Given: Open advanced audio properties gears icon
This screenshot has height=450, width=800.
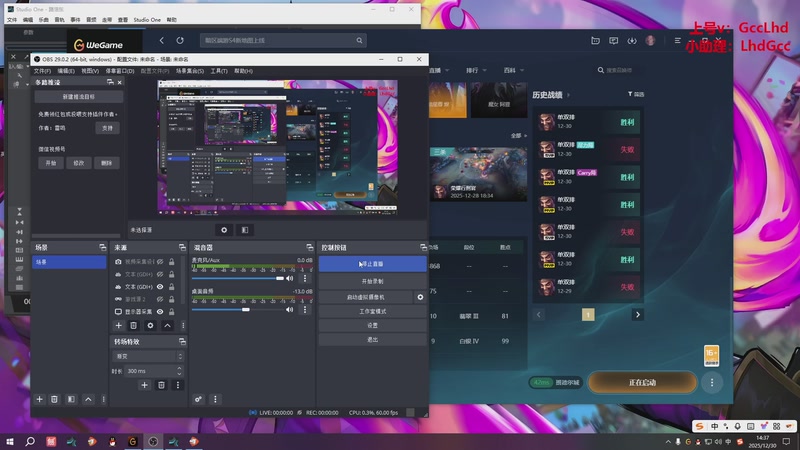Looking at the screenshot, I should click(x=198, y=399).
